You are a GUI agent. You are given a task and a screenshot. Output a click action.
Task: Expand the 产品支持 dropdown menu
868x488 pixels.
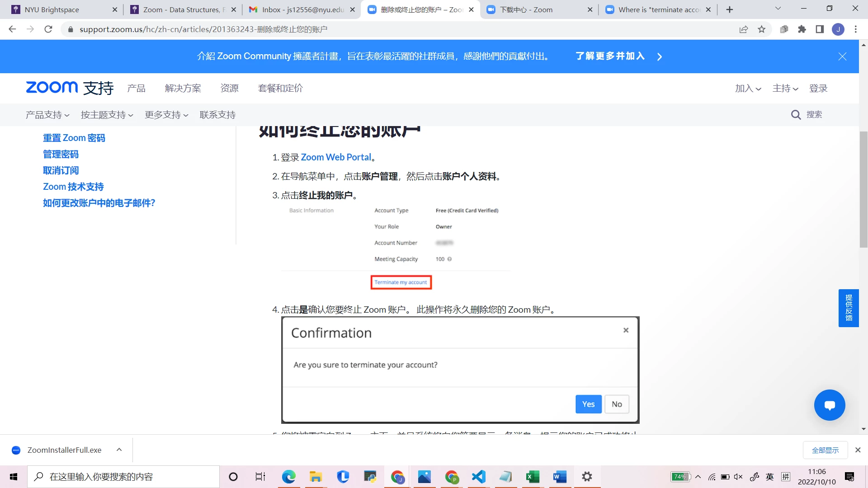(47, 115)
